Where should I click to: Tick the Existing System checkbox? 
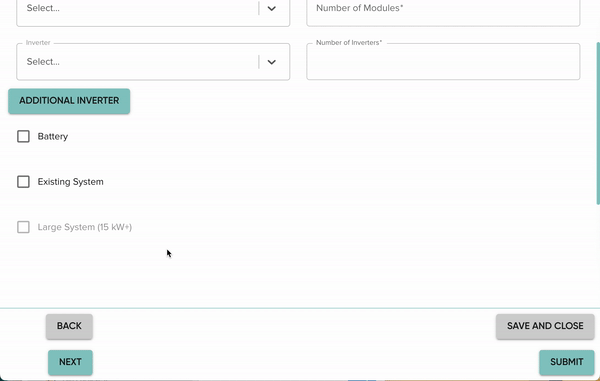tap(23, 182)
